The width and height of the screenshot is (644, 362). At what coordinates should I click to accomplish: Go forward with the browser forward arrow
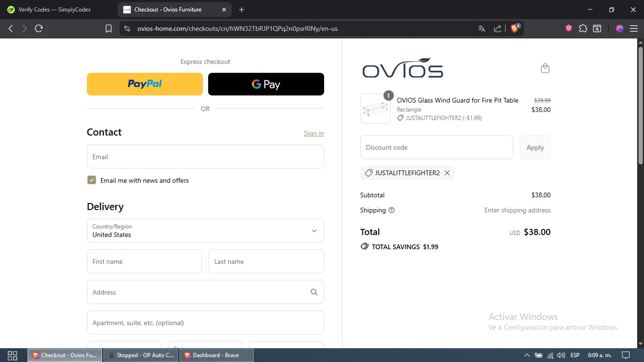(24, 28)
